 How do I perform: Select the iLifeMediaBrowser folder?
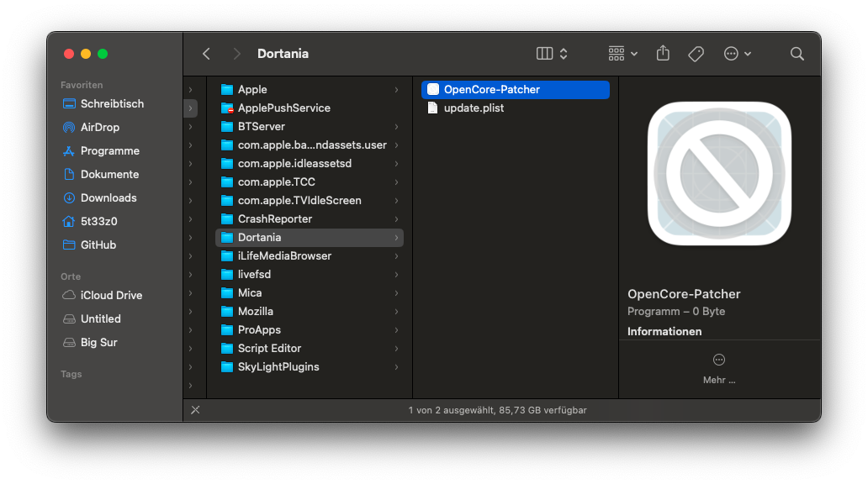click(309, 256)
